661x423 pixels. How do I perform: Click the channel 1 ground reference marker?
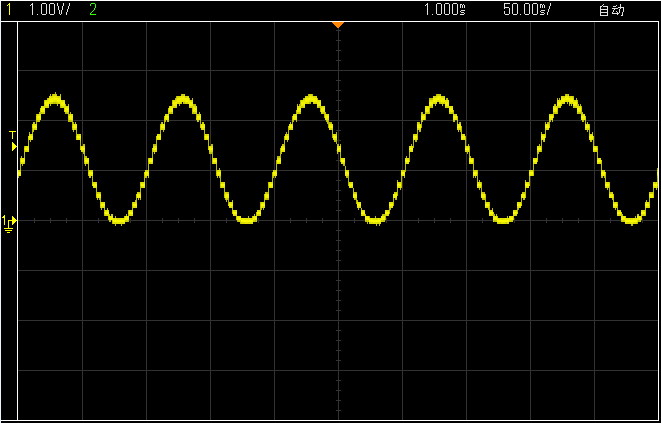(x=8, y=221)
